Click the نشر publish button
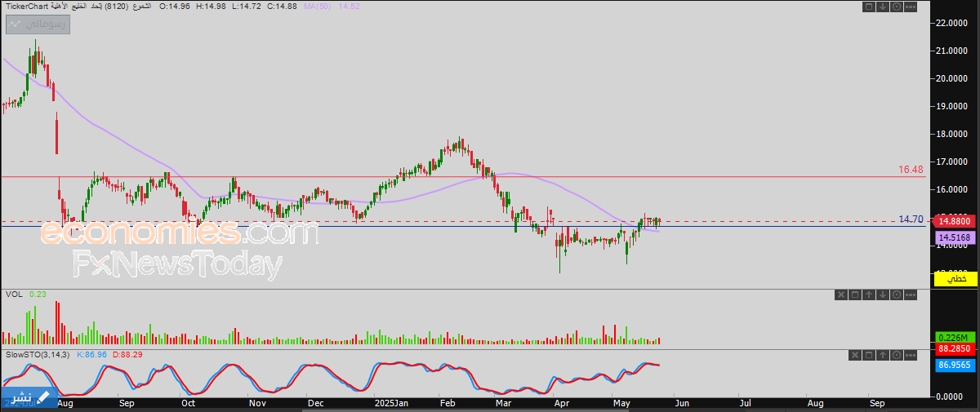This screenshot has height=412, width=980. pos(29,396)
